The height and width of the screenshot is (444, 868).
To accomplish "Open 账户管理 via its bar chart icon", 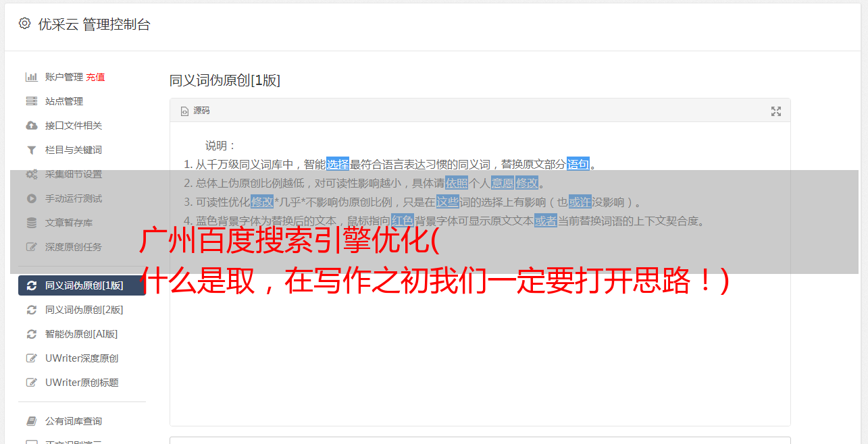I will pyautogui.click(x=31, y=77).
